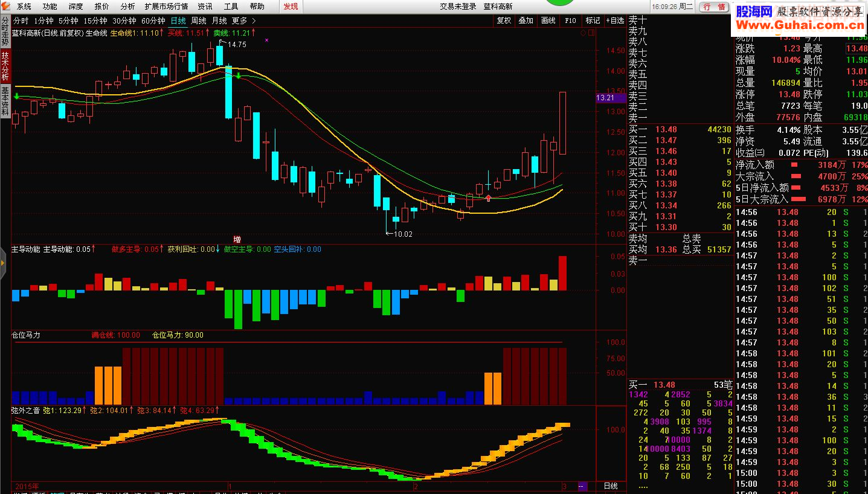Image resolution: width=868 pixels, height=494 pixels.
Task: Click the 10.02 low price label
Action: (x=403, y=234)
